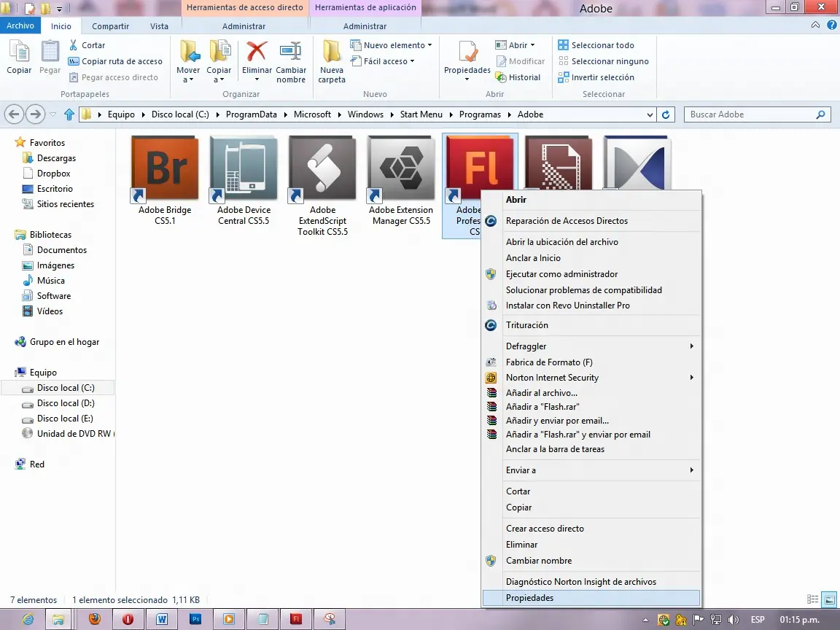
Task: Switch to the Vista ribbon tab
Action: [x=159, y=26]
